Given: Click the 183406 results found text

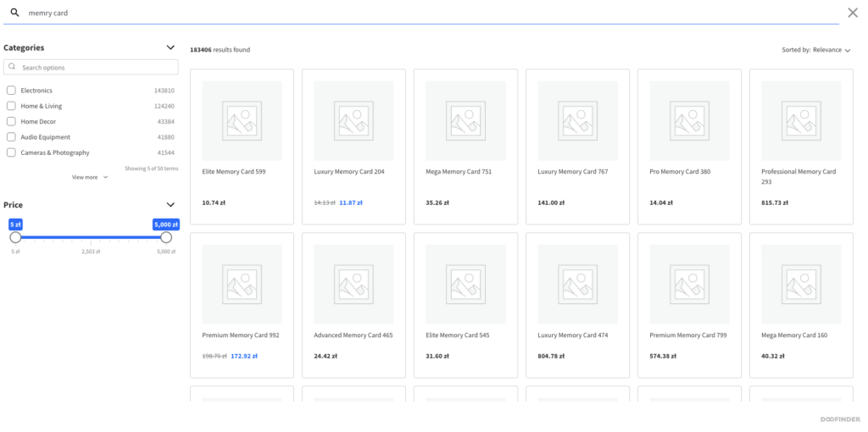Looking at the screenshot, I should 220,50.
